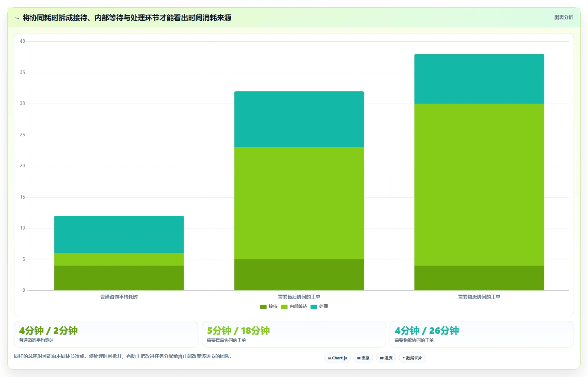Viewport: 588px width, 377px height.
Task: Click the footer note beginning 同样的总耗时
Action: pyautogui.click(x=124, y=356)
